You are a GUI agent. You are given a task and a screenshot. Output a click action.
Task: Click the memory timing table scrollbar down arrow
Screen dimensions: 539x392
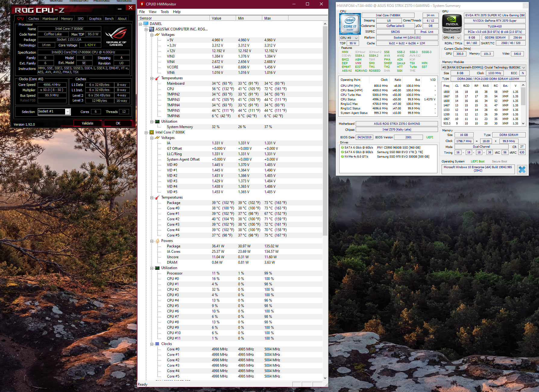coord(523,124)
